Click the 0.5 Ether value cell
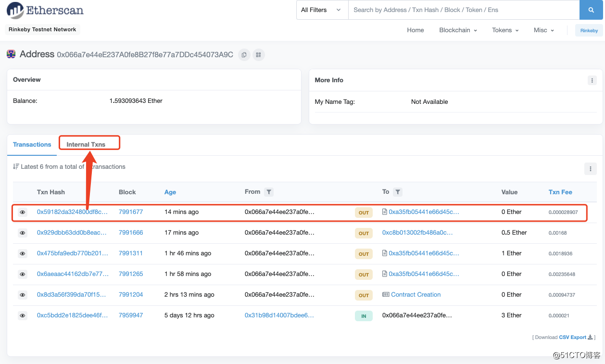This screenshot has width=605, height=364. point(514,232)
